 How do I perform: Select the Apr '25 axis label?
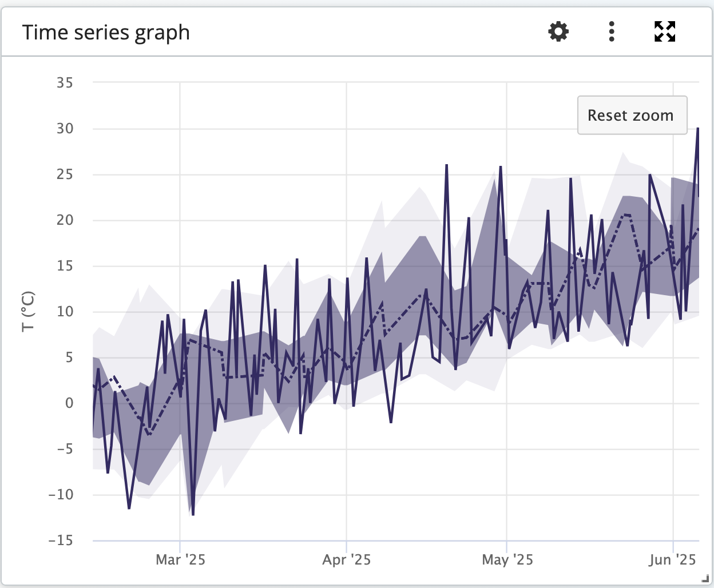[x=346, y=560]
